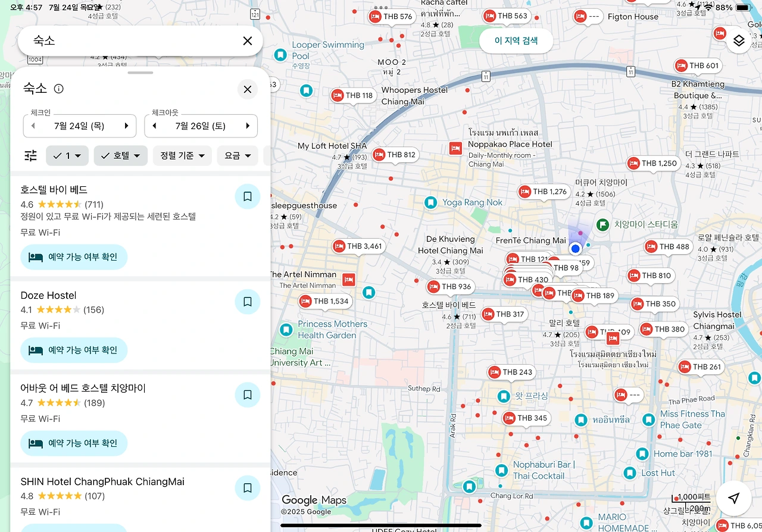Tap the THB 601 hotel marker
762x532 pixels.
click(697, 65)
